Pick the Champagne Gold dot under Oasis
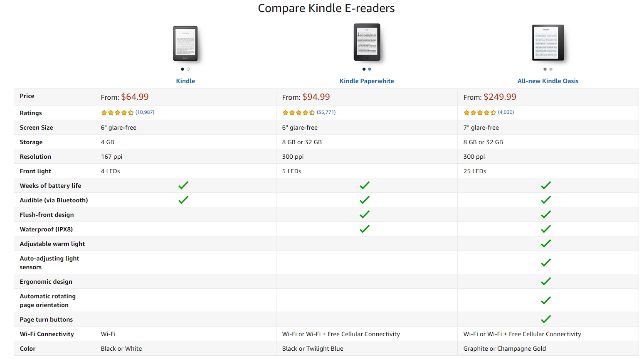 pyautogui.click(x=551, y=69)
